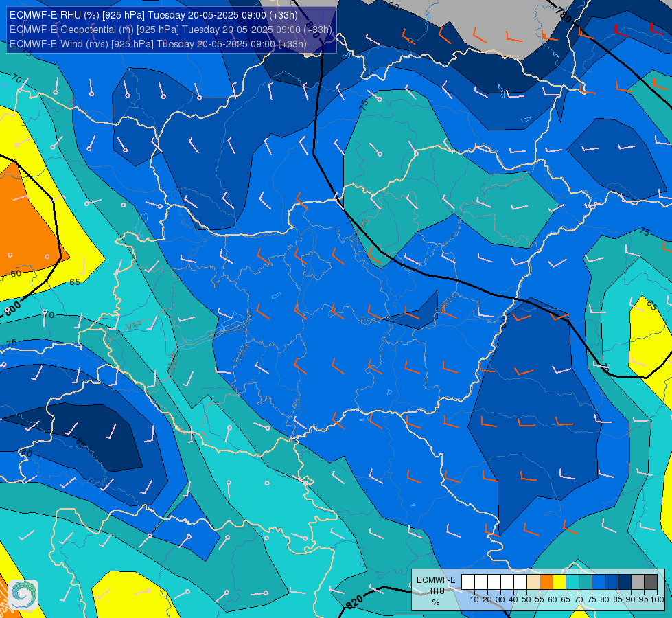Click the 90 humidity contour label at top
The height and width of the screenshot is (618, 672).
point(393,6)
